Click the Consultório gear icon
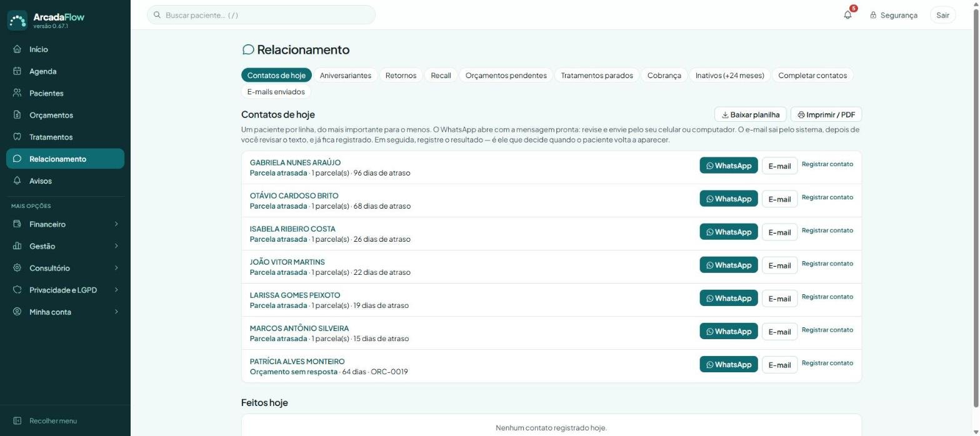 (x=17, y=268)
